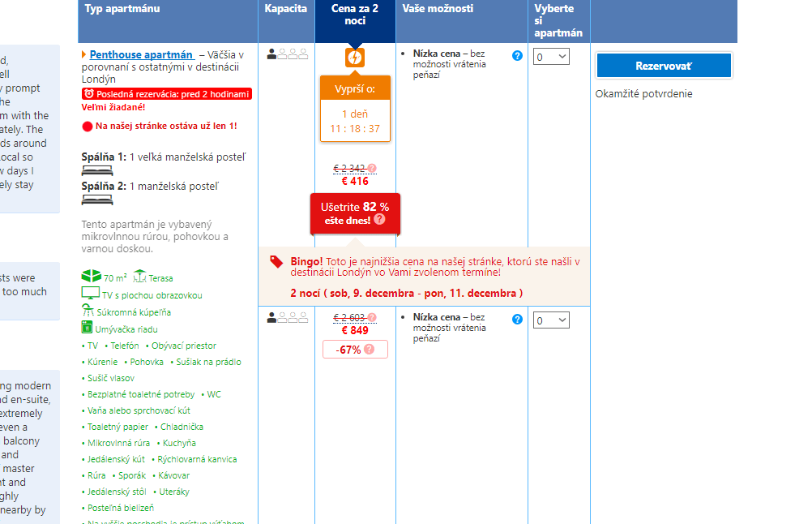Viewport: 812px width, 524px height.
Task: Open apartment quantity dropdown for € 849 offer
Action: click(x=551, y=320)
